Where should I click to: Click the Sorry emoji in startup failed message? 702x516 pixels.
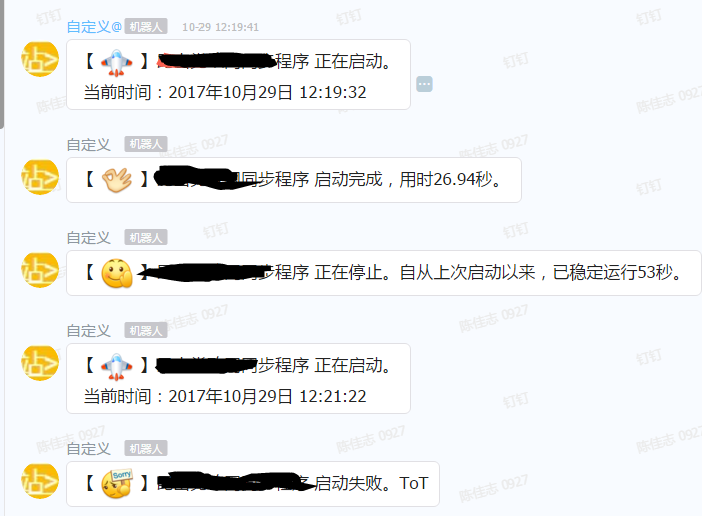click(x=117, y=484)
